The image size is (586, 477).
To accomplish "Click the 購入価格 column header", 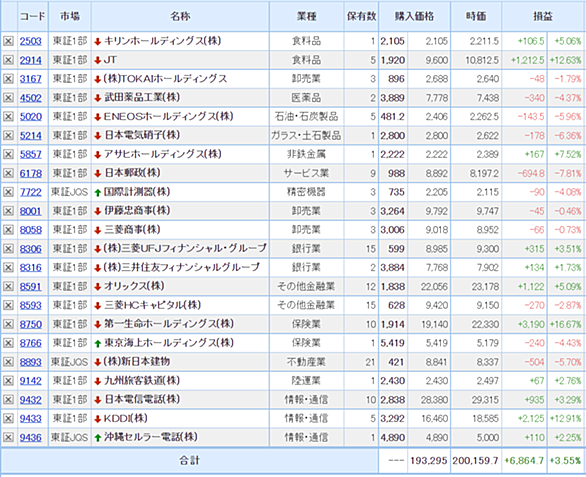I will click(x=414, y=16).
